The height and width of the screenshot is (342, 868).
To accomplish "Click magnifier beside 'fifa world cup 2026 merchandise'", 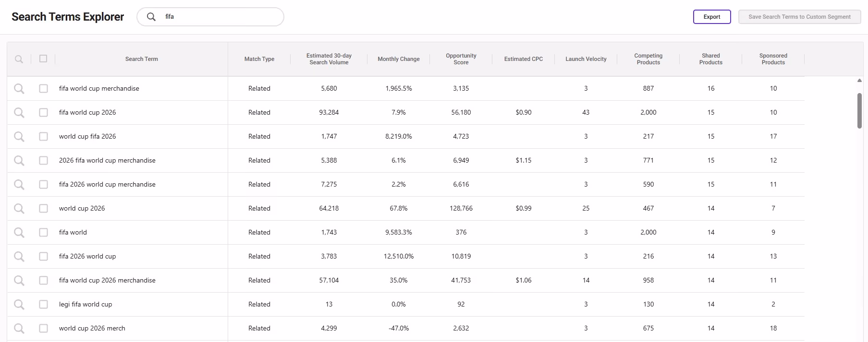I will 19,280.
